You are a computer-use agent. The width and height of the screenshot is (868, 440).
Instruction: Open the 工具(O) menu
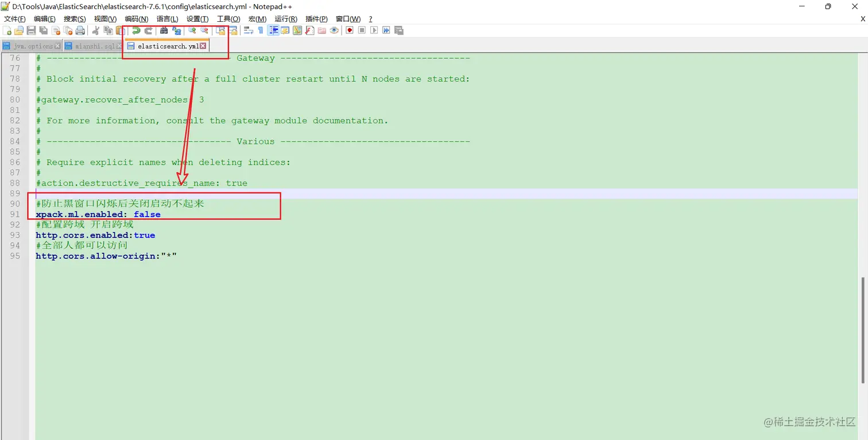228,19
